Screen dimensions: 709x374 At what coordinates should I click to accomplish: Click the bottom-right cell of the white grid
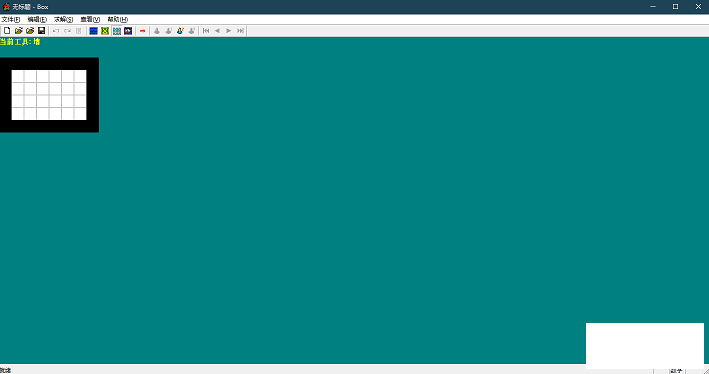pos(80,114)
